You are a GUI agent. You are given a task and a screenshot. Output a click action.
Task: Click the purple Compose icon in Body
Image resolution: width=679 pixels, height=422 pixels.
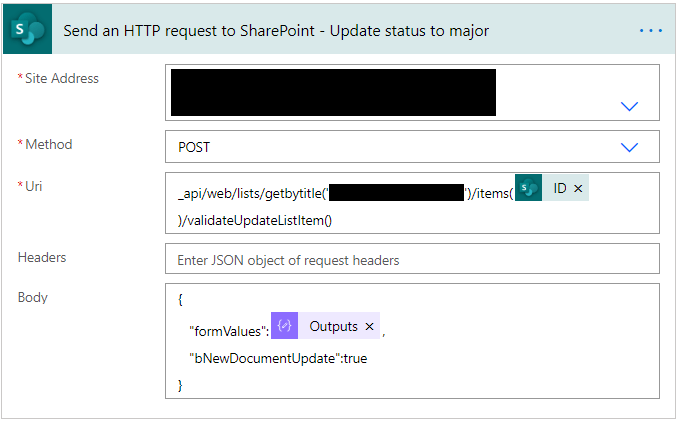285,325
